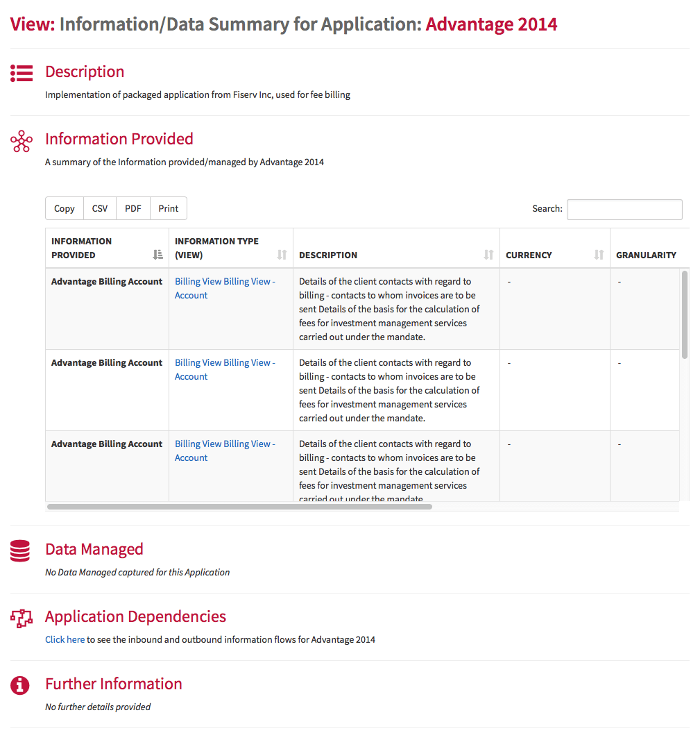Click the Application Dependencies flow icon

22,618
